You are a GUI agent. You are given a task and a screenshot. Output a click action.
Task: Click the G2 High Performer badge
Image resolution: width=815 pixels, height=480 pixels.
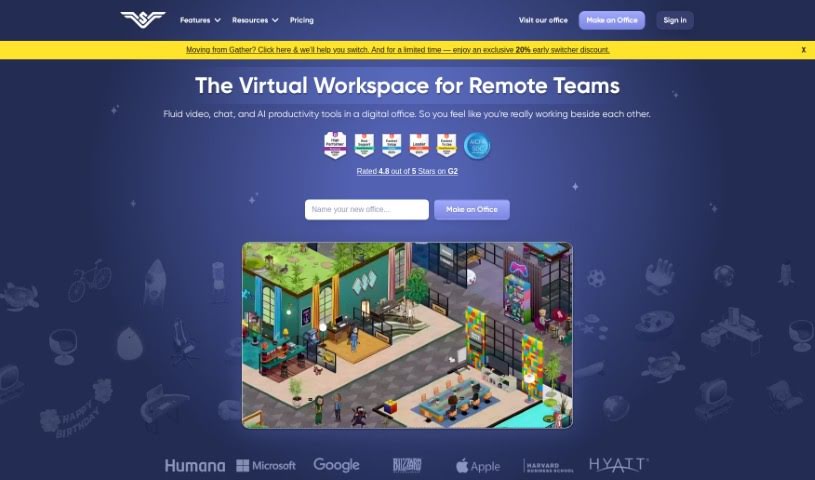click(x=335, y=145)
